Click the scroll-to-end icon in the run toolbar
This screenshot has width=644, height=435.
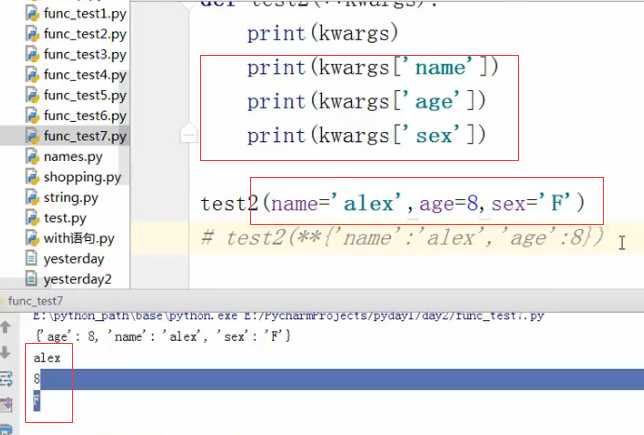[x=6, y=403]
